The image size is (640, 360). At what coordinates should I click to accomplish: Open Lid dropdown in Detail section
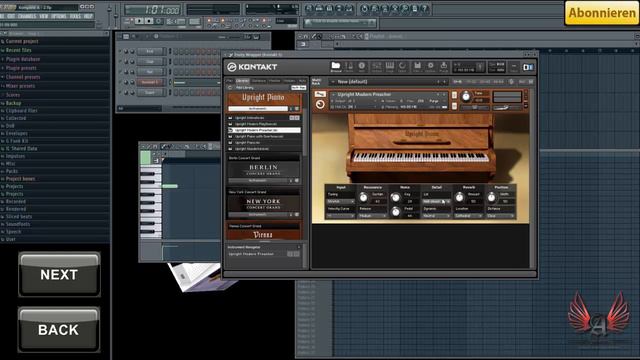436,202
